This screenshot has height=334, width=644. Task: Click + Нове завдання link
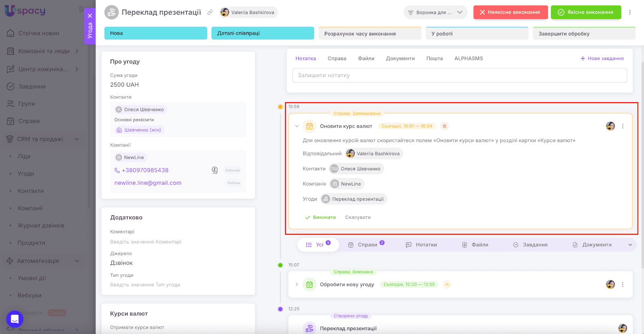602,58
